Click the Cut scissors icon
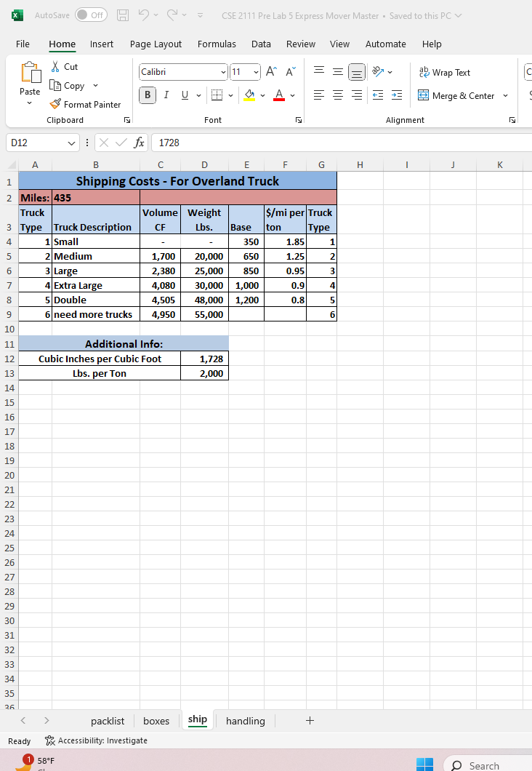This screenshot has width=532, height=771. [x=55, y=66]
